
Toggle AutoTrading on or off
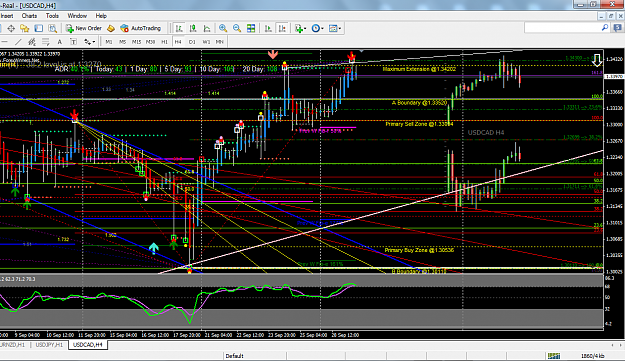[x=141, y=28]
